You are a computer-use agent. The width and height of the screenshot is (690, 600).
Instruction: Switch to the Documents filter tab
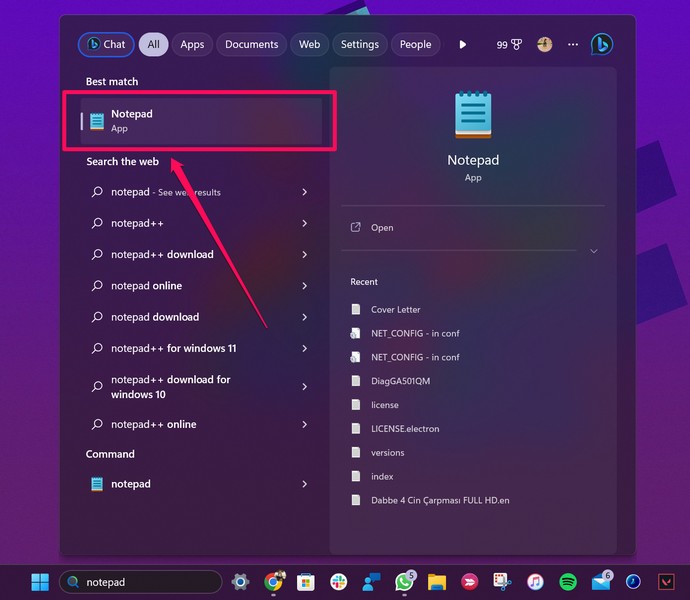tap(251, 44)
